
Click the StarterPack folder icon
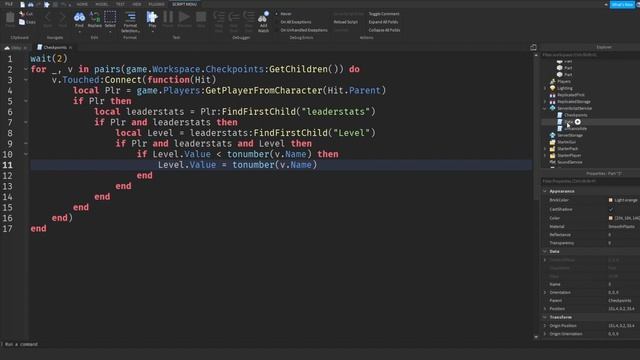tap(552, 149)
